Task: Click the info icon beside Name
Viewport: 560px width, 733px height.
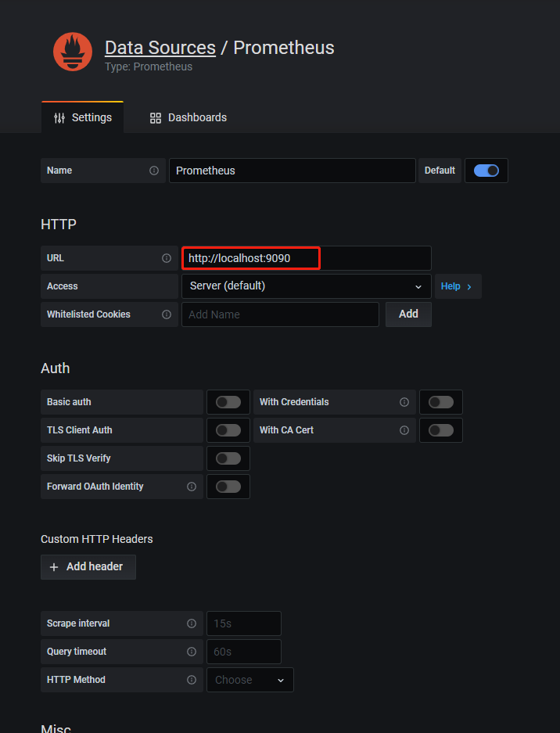Action: coord(154,171)
